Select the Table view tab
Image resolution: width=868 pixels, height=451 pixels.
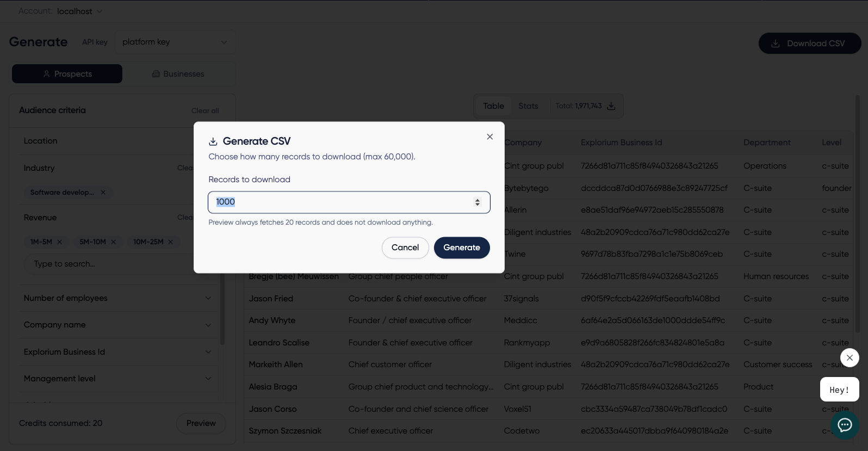coord(493,106)
